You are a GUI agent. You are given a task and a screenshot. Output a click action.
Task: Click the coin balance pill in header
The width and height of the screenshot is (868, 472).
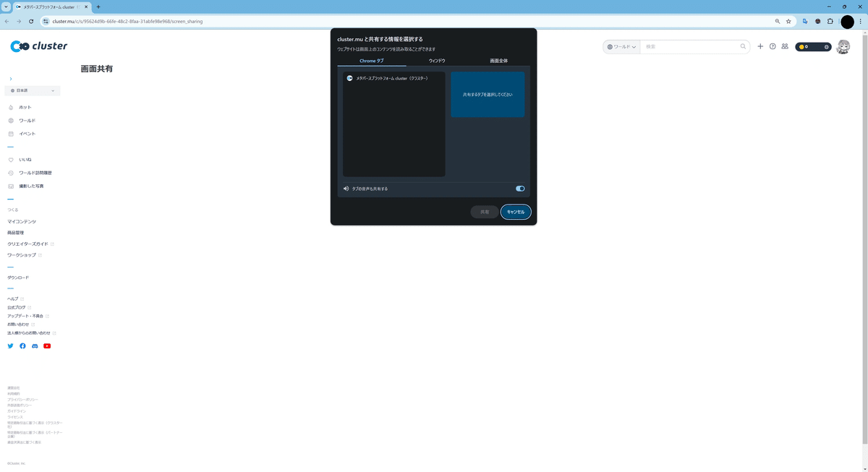tap(813, 46)
